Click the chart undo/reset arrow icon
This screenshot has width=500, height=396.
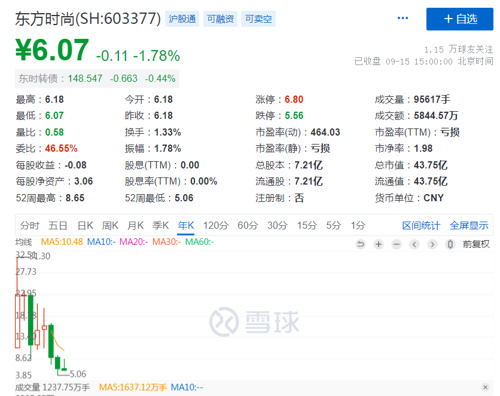(360, 244)
